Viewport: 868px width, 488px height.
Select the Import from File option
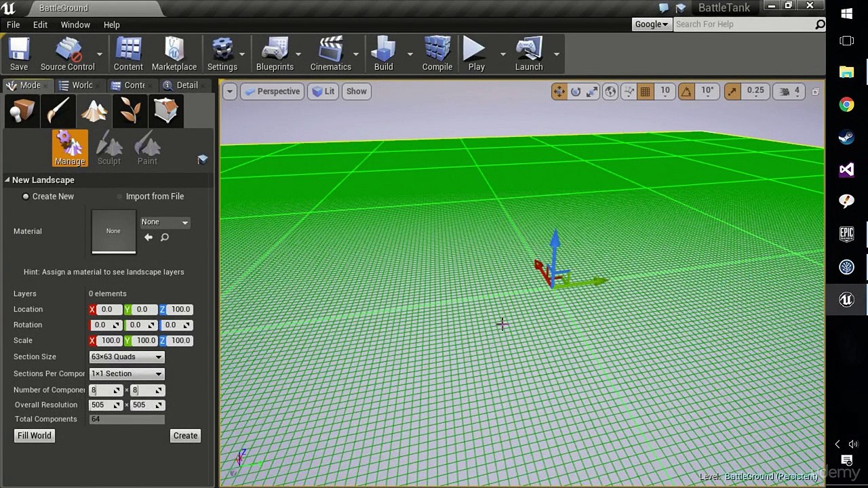[x=150, y=197]
